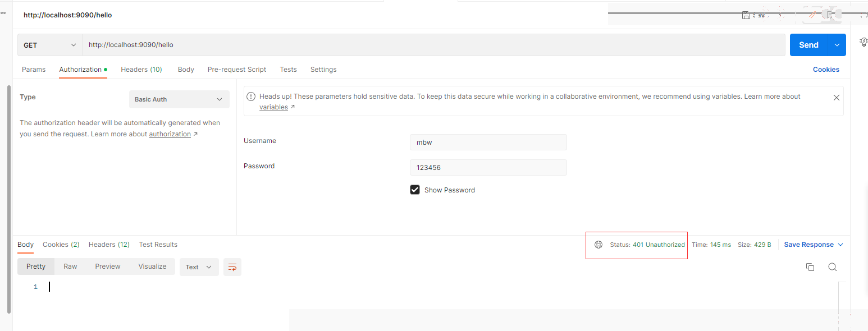Screen dimensions: 868x331
Task: Click the request title http://localhost:9090/hello
Action: point(68,15)
